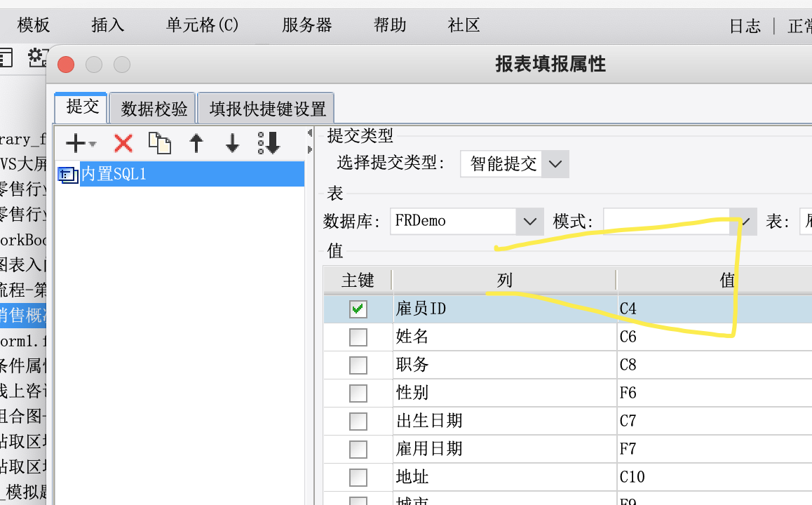Click the 值 column header
The image size is (812, 505).
(727, 281)
